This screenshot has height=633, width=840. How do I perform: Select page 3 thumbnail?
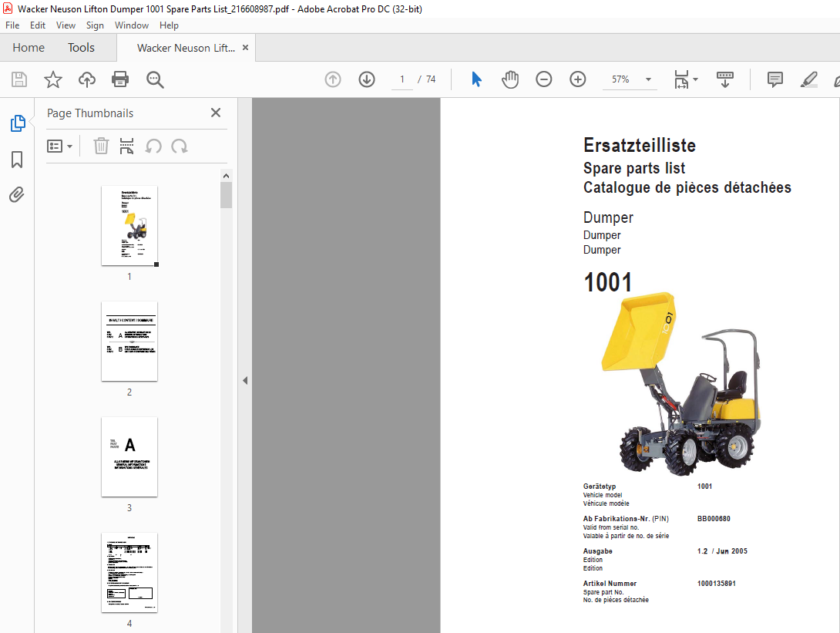tap(129, 457)
